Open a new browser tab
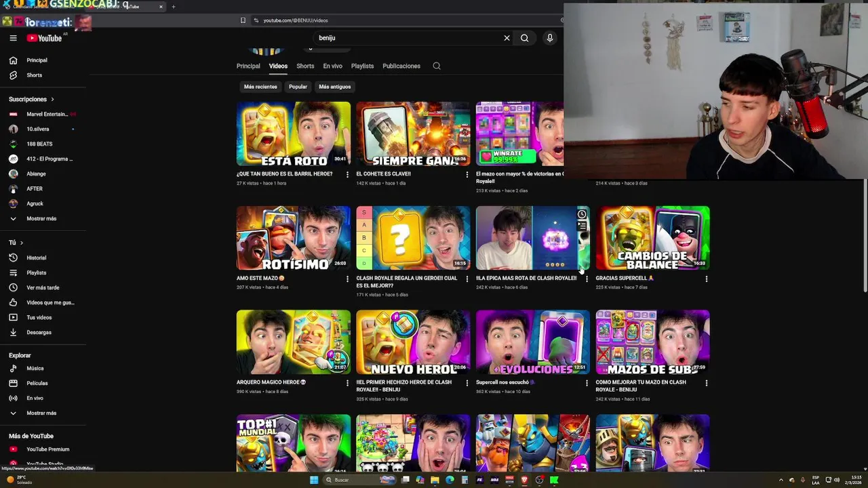 click(x=173, y=7)
